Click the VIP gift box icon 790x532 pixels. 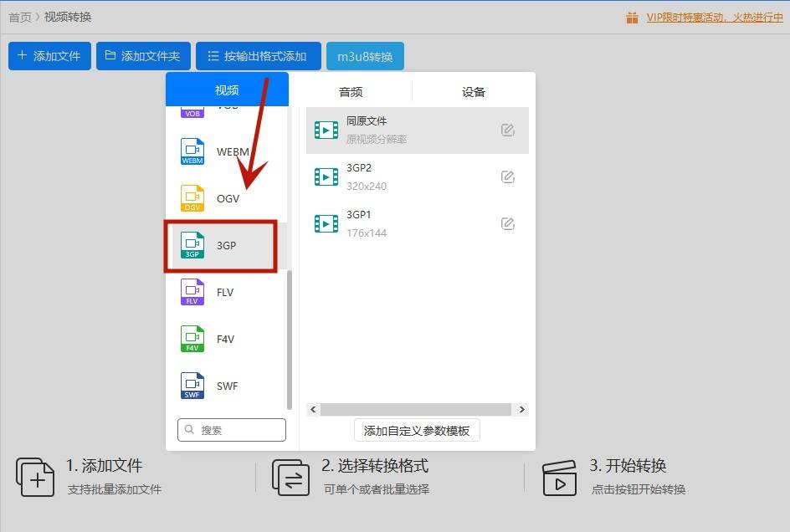pyautogui.click(x=632, y=18)
